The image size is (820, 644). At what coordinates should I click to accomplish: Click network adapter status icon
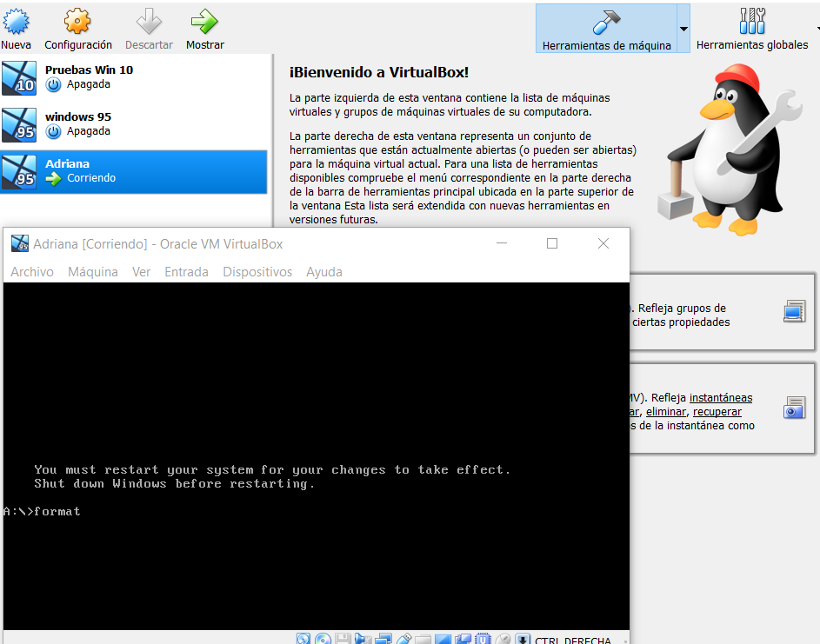(383, 638)
